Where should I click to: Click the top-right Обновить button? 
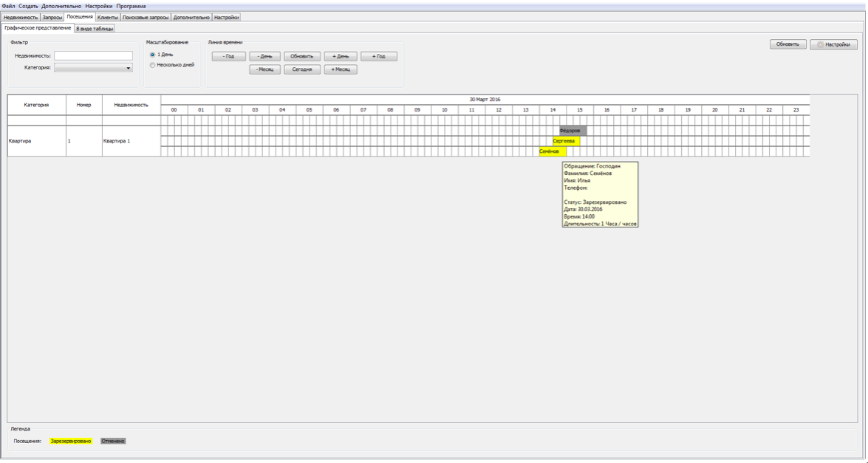(x=787, y=44)
